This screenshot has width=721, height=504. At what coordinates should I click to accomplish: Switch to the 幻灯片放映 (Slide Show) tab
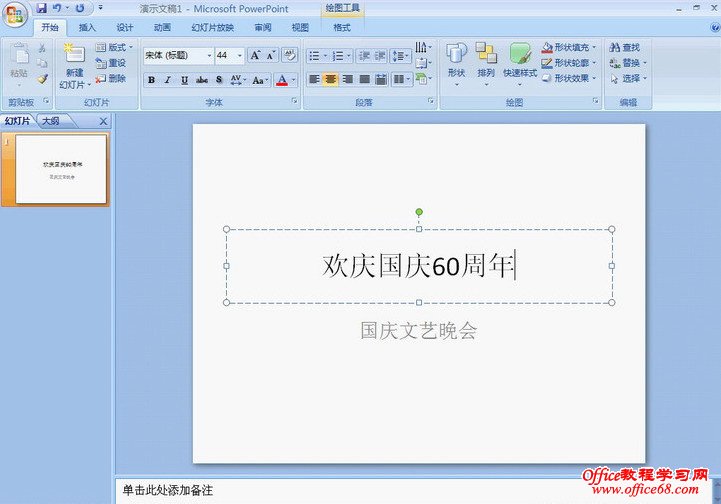(x=212, y=28)
